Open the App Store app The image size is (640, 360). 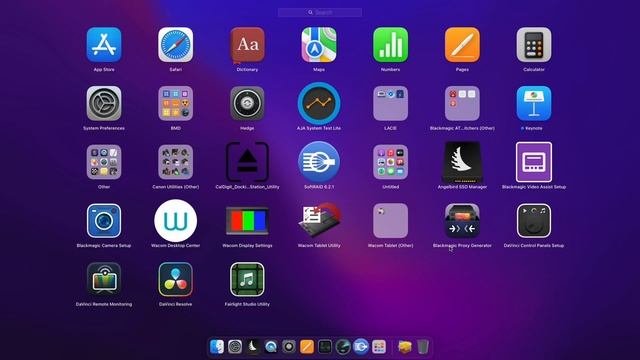point(104,45)
